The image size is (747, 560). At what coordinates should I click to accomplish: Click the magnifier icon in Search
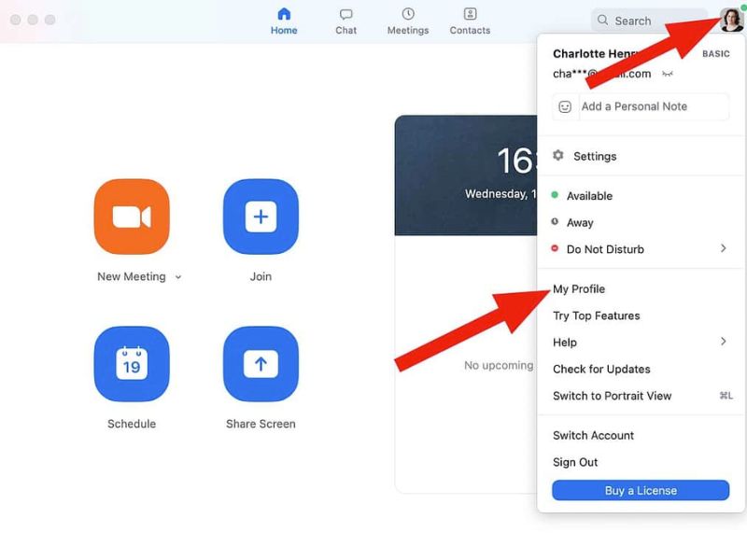pos(602,20)
